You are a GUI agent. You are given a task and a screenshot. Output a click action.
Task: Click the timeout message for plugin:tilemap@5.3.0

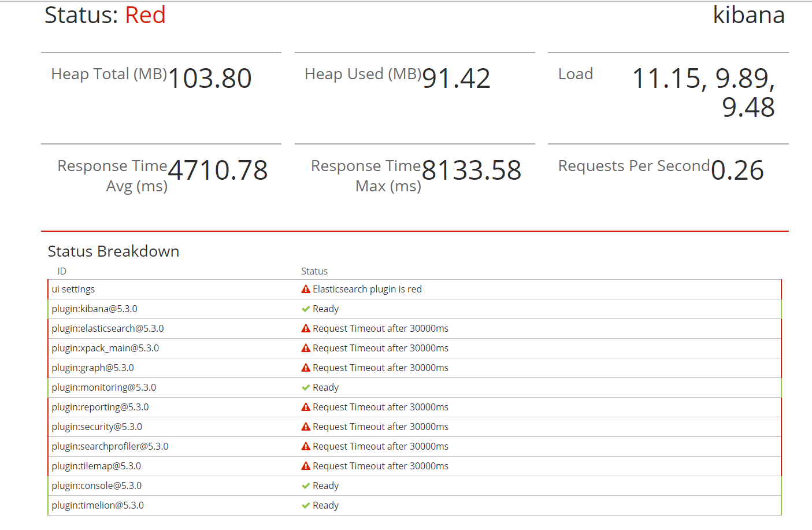[380, 466]
